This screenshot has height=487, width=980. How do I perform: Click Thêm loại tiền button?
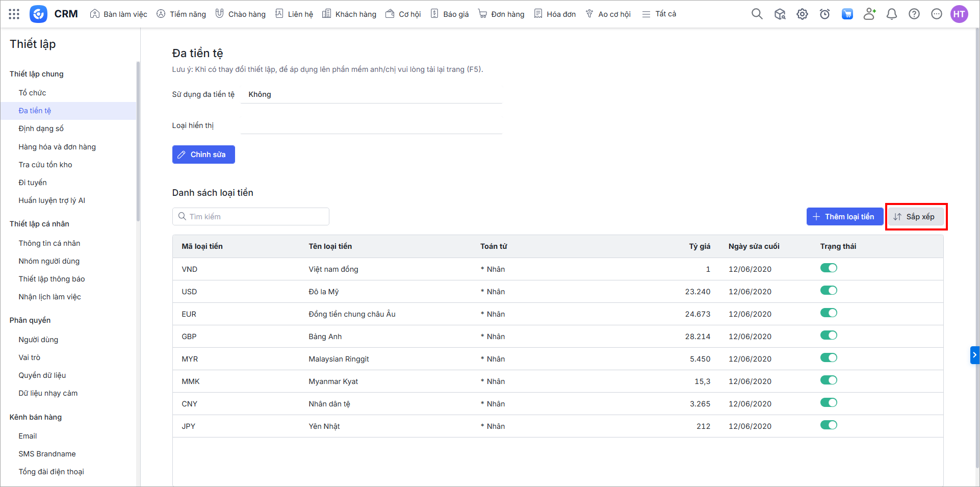click(844, 217)
